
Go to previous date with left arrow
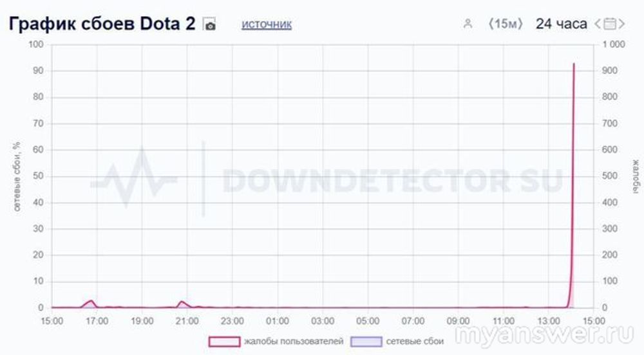click(x=598, y=24)
